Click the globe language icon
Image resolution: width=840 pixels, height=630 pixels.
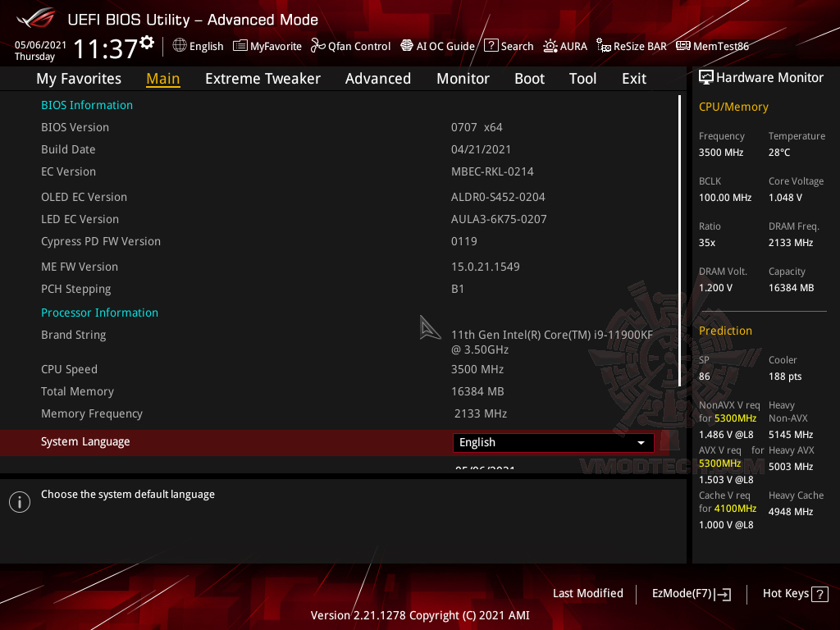[x=180, y=46]
